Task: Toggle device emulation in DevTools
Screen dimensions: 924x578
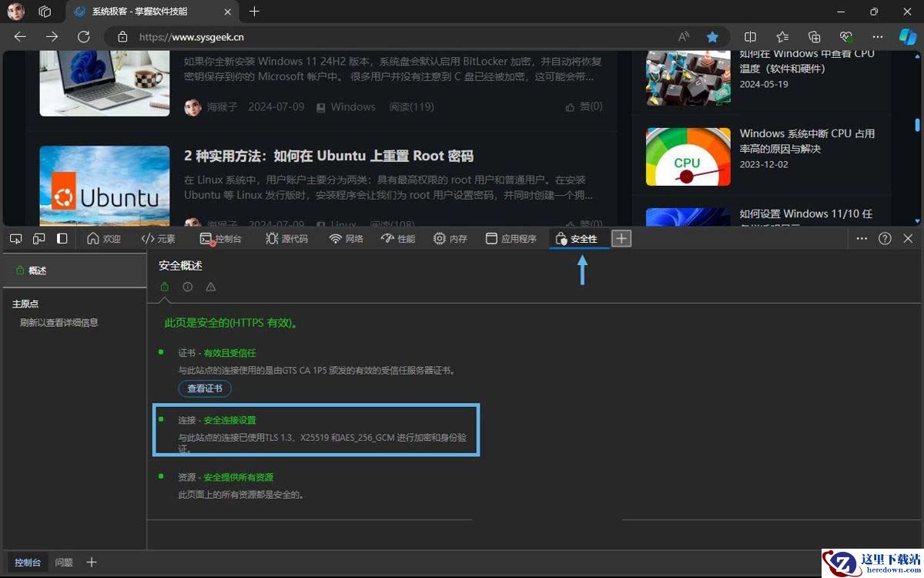Action: (x=39, y=239)
